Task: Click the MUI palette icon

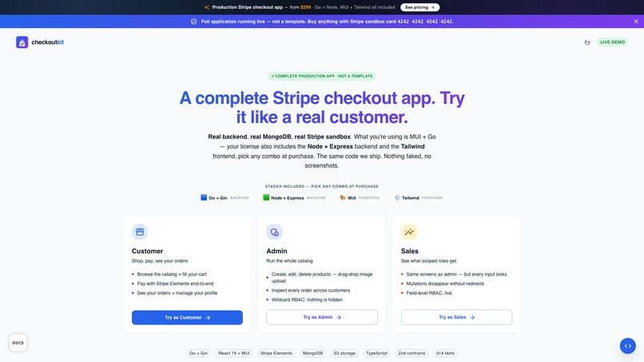Action: tap(343, 197)
